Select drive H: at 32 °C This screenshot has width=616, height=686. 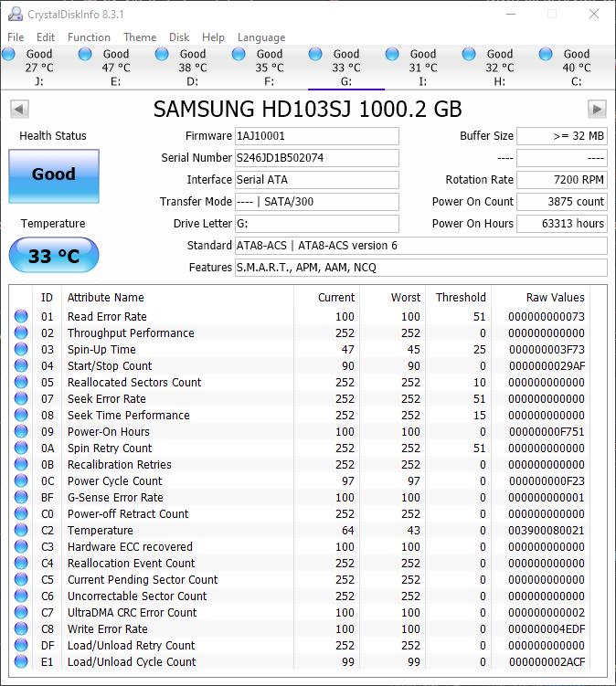tap(500, 68)
